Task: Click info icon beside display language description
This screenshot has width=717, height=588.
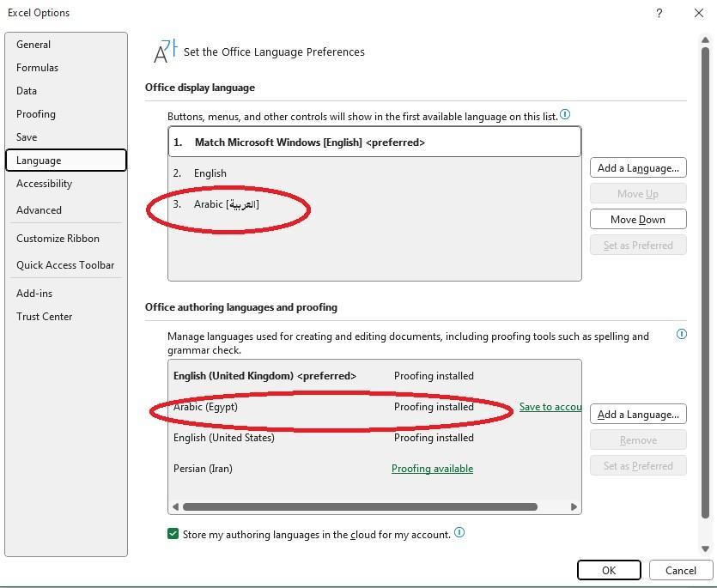Action: tap(565, 114)
